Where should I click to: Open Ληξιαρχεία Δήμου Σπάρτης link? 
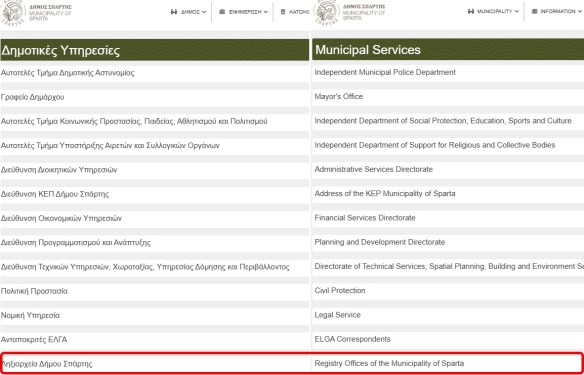point(47,364)
